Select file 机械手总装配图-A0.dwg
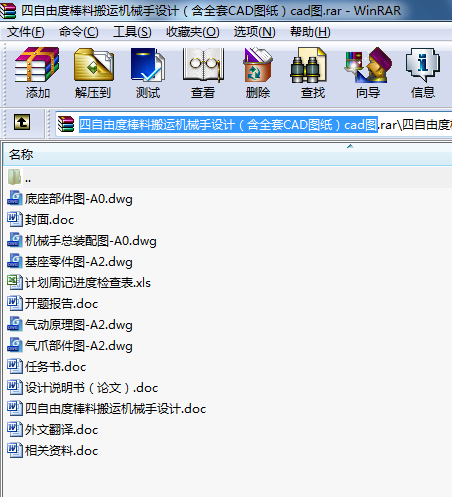452x497 pixels. point(82,241)
